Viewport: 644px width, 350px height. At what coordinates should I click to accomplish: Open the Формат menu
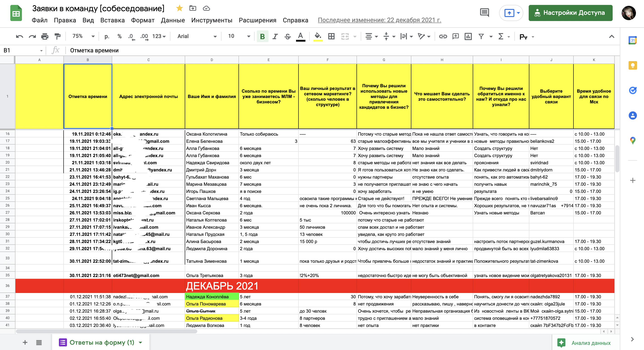tap(142, 20)
